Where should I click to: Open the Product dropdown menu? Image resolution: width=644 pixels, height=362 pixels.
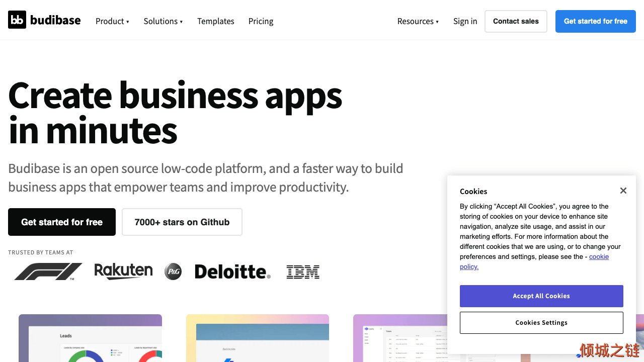click(x=112, y=21)
